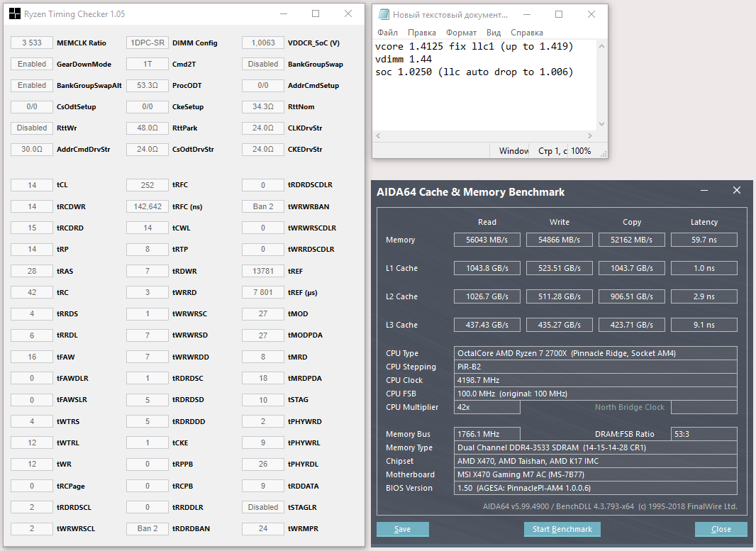
Task: Click the BIOS Version field 1.50
Action: 596,488
